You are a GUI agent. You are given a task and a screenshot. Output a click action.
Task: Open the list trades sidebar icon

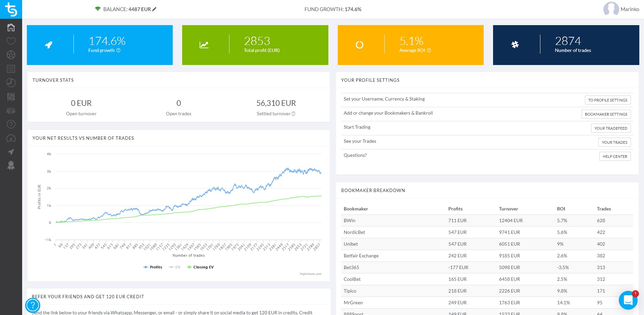[11, 69]
